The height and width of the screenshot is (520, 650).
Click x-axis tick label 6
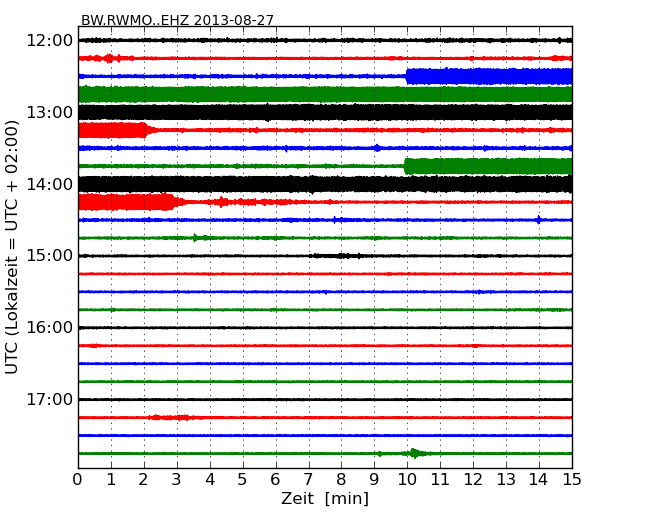tap(276, 480)
